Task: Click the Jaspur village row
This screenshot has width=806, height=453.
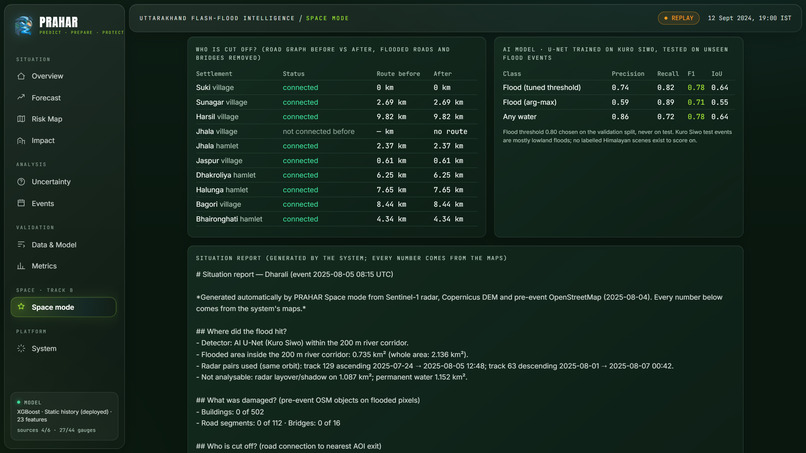Action: click(336, 160)
